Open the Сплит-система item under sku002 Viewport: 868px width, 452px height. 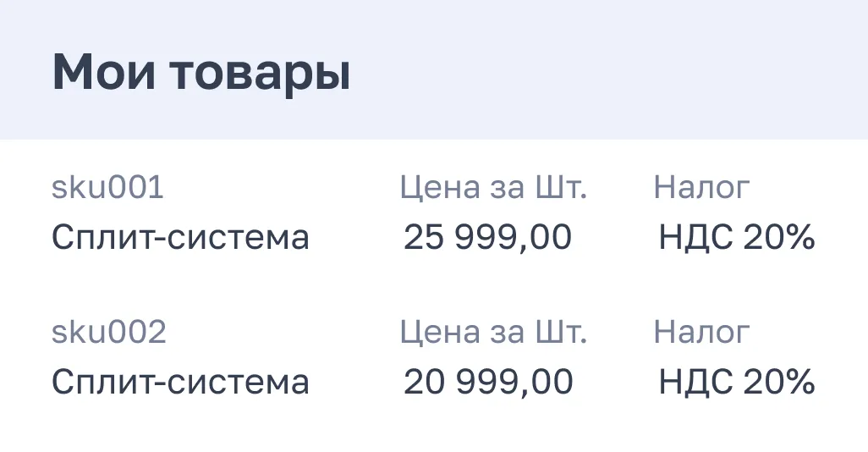(x=180, y=383)
